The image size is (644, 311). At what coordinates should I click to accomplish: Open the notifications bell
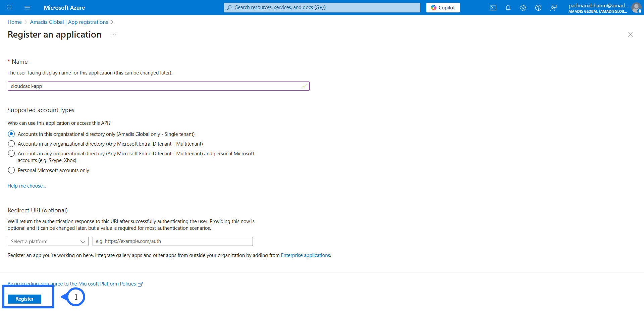pos(508,8)
